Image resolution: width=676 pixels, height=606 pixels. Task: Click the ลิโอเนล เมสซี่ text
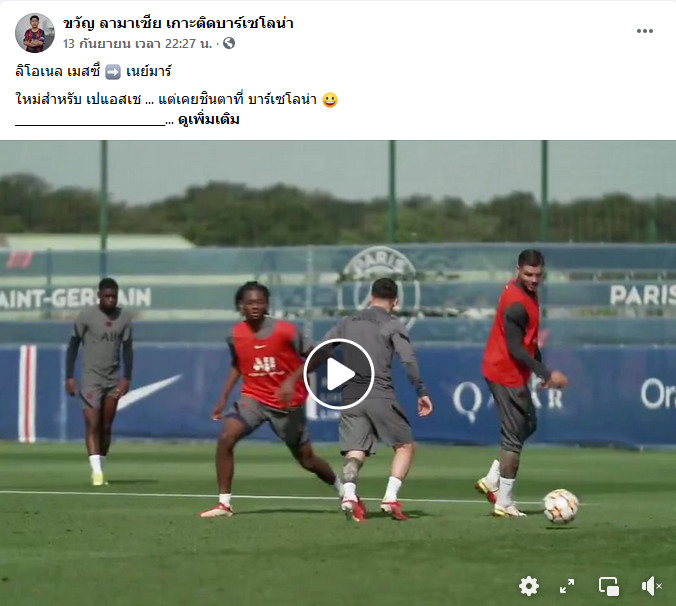(x=58, y=71)
